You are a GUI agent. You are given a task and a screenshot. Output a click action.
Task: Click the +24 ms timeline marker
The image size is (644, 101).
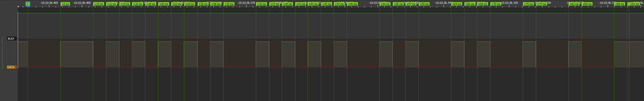click(190, 4)
